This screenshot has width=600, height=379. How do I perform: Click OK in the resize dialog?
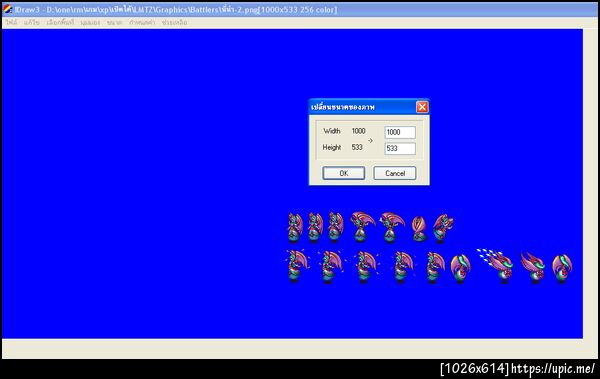pyautogui.click(x=344, y=173)
